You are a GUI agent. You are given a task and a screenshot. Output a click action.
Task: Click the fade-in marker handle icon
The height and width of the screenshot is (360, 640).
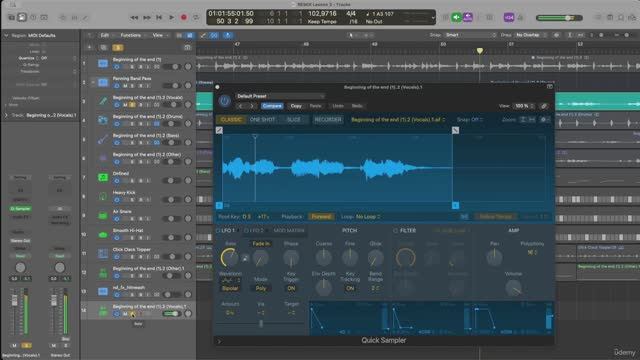coord(219,130)
